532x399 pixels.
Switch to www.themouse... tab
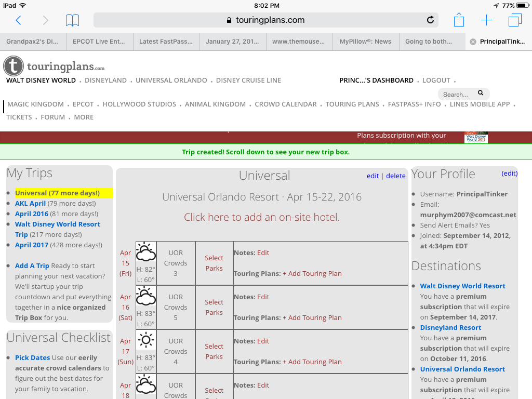pyautogui.click(x=299, y=42)
